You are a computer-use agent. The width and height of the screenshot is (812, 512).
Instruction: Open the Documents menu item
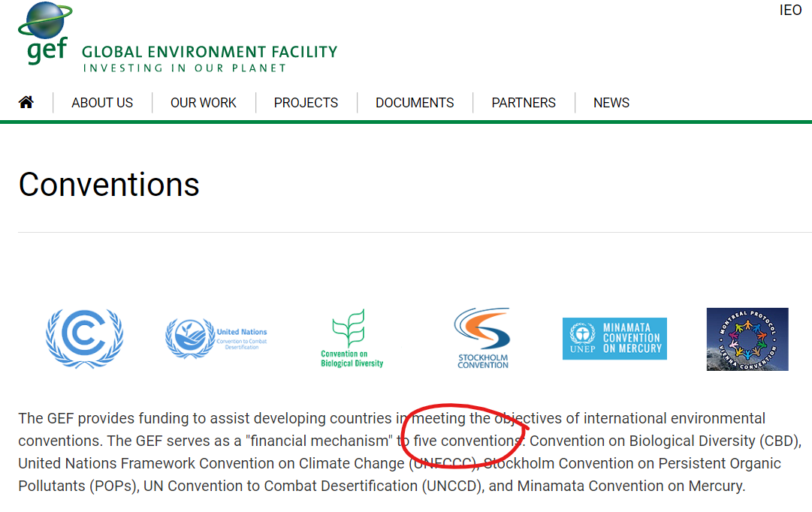pos(415,103)
